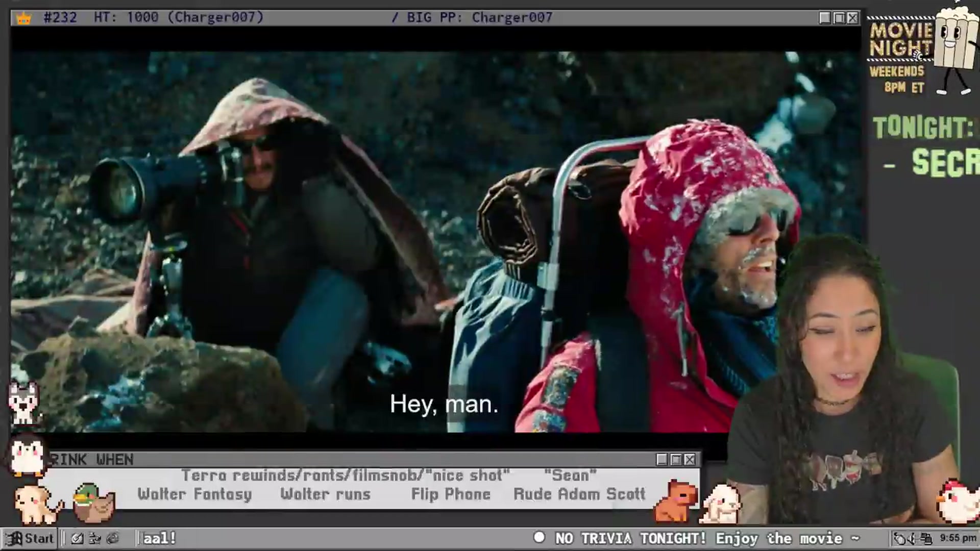Click the mallard duck pixel icon

tap(93, 503)
